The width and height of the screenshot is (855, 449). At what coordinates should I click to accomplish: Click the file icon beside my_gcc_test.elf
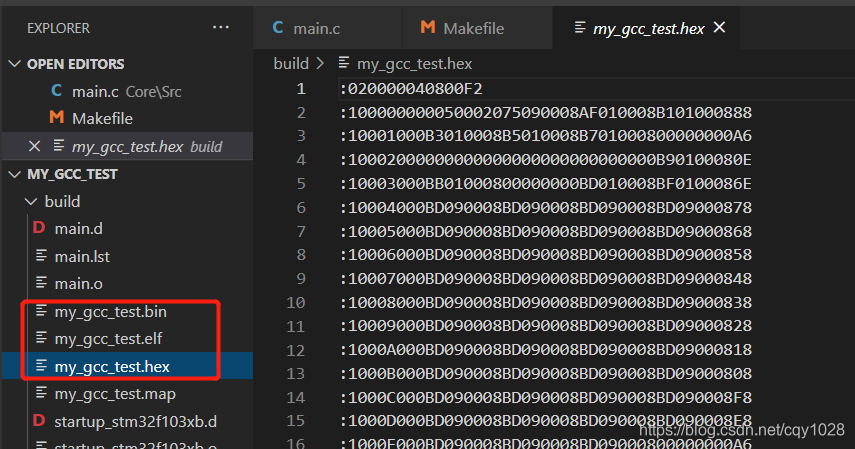[x=41, y=338]
